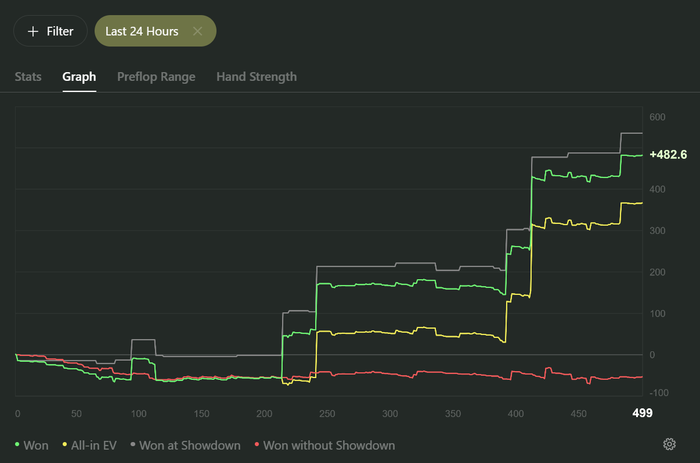The height and width of the screenshot is (463, 700).
Task: Click the red Won without Showdown dot
Action: point(257,445)
